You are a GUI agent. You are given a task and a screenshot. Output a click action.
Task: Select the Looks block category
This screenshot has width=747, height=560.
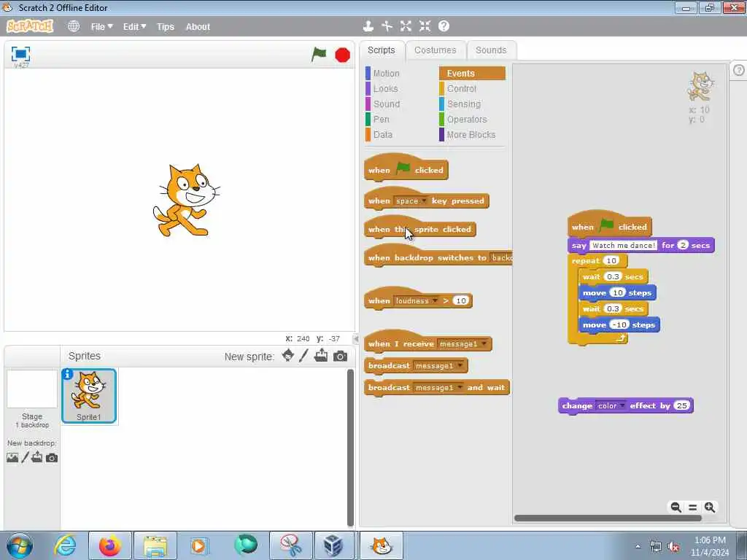point(385,88)
